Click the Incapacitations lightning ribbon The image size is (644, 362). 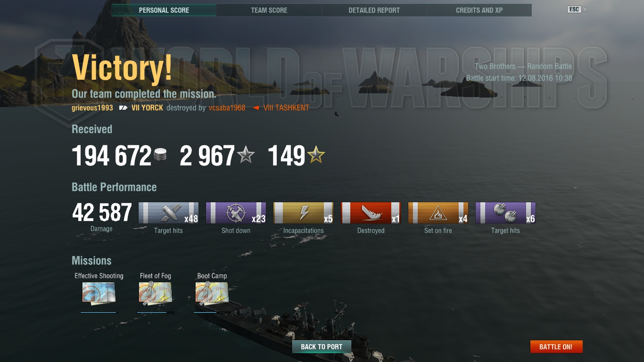303,213
